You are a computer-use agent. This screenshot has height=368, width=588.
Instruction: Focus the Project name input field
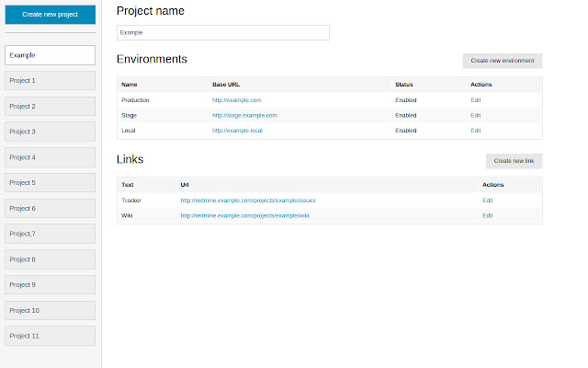tap(223, 33)
